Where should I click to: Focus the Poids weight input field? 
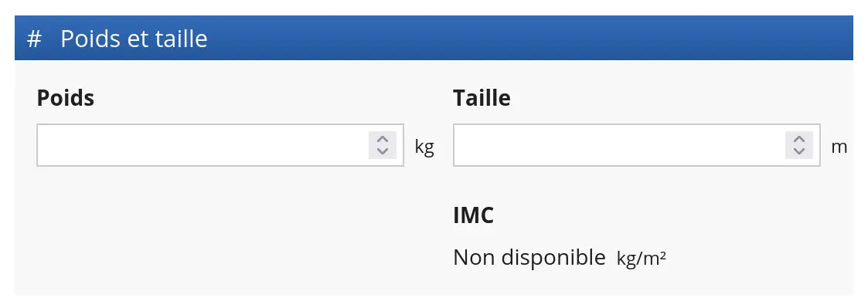pyautogui.click(x=220, y=145)
